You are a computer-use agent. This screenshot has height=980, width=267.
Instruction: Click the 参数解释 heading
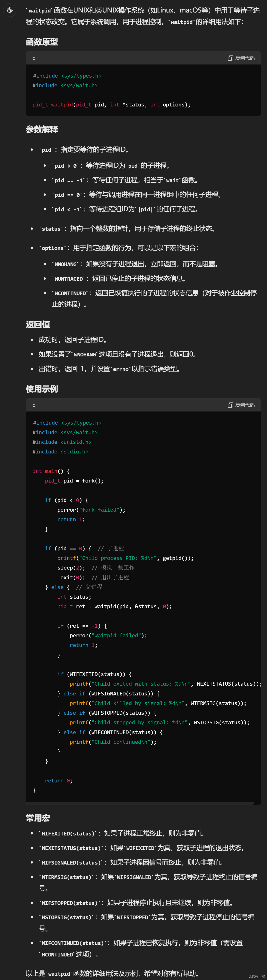(42, 129)
